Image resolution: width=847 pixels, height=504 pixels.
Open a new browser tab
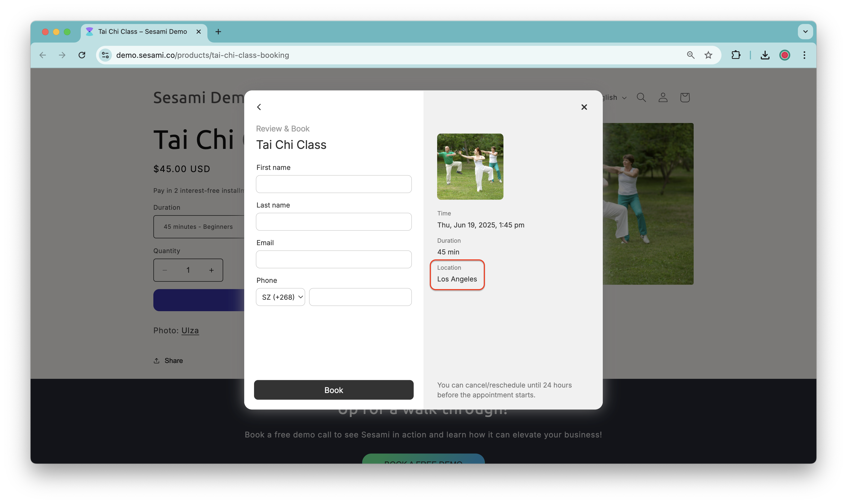(218, 32)
